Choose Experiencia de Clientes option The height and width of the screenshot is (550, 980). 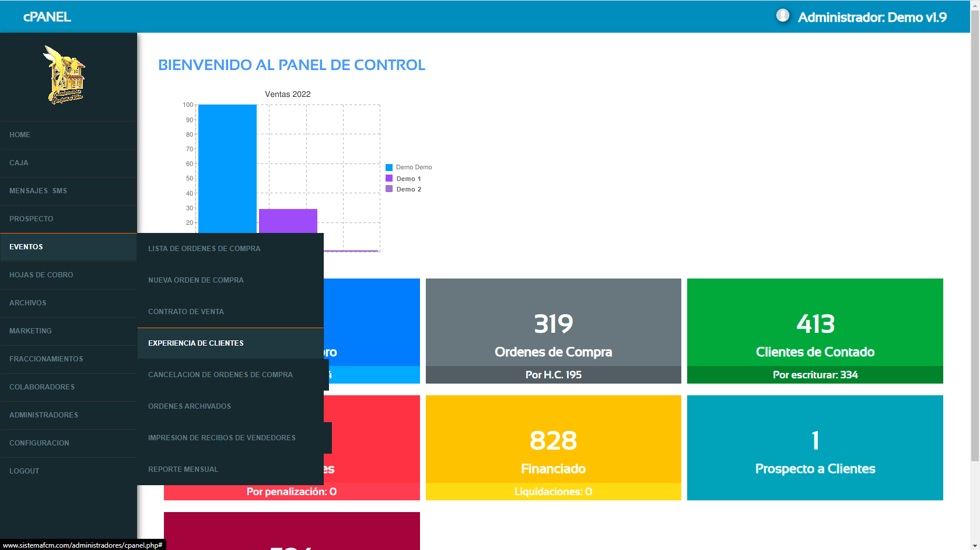point(196,343)
